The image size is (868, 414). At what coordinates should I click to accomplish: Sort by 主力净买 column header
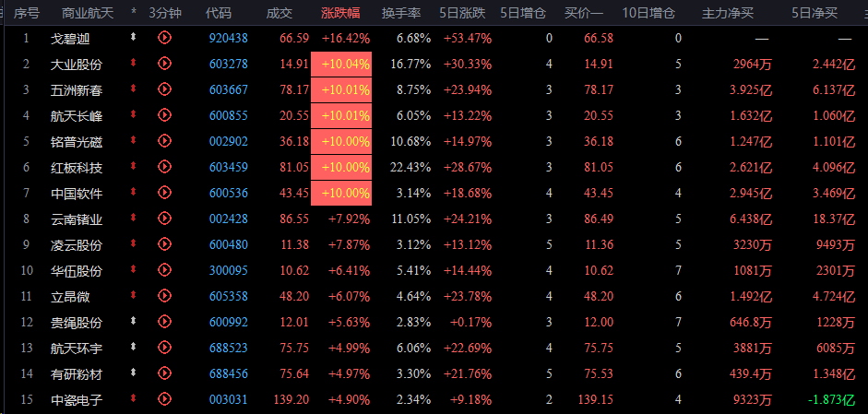click(x=728, y=13)
